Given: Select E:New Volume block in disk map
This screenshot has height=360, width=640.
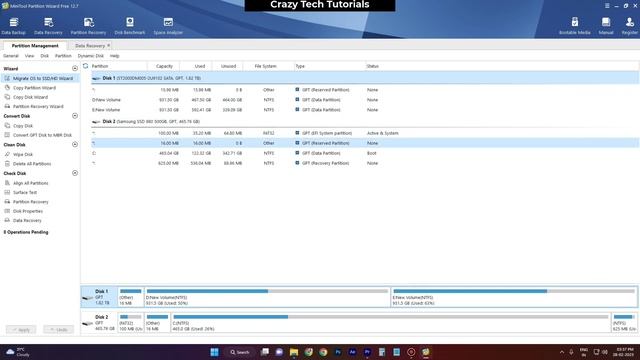Looking at the screenshot, I should [x=514, y=297].
